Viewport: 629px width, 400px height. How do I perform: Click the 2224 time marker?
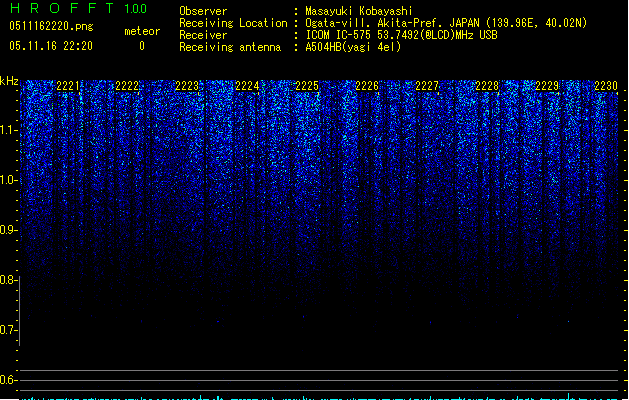coord(247,86)
